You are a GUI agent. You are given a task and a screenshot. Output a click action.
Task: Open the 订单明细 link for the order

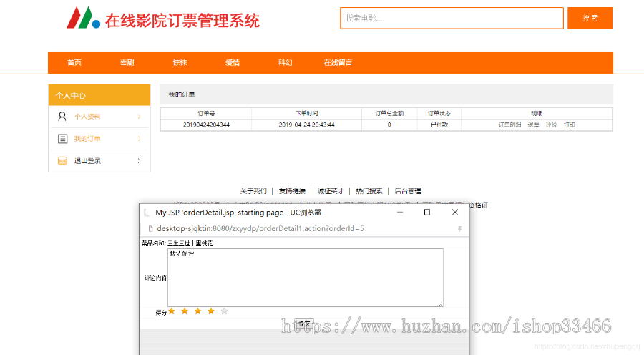tap(509, 125)
